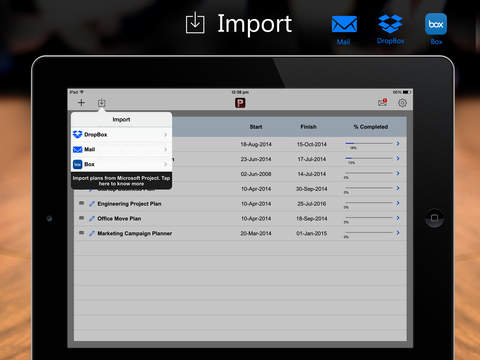Image resolution: width=480 pixels, height=360 pixels.
Task: Tap the import icon in toolbar
Action: point(102,103)
